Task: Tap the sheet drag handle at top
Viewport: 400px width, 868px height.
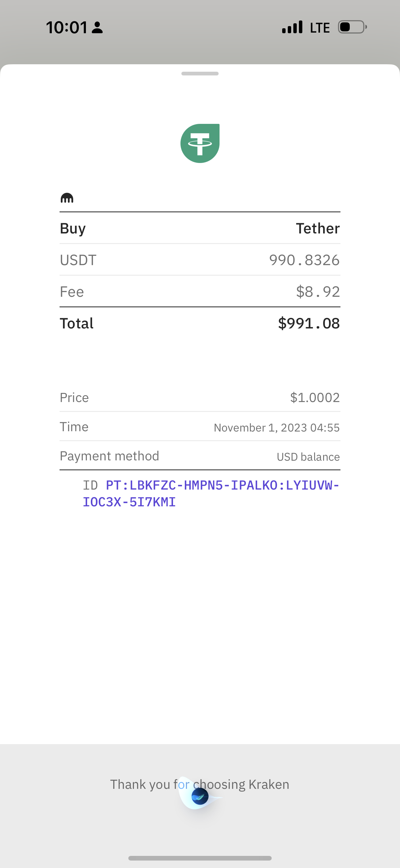Action: (x=200, y=74)
